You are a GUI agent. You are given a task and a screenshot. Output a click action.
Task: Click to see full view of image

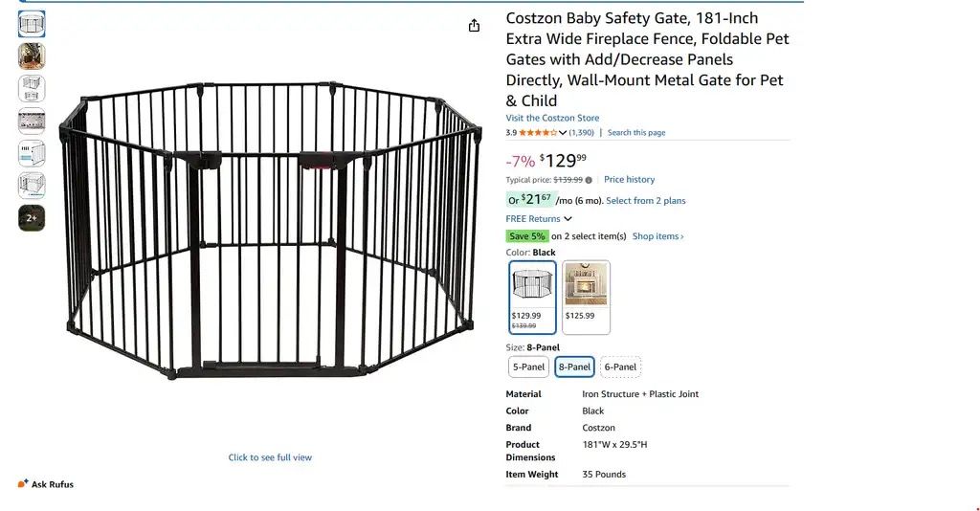coord(270,457)
